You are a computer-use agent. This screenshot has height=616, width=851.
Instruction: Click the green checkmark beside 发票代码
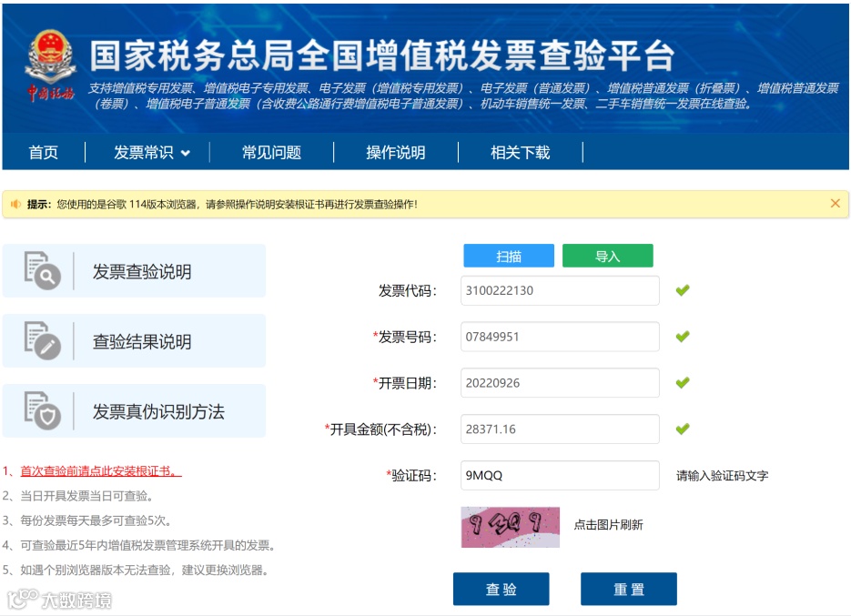(x=683, y=290)
